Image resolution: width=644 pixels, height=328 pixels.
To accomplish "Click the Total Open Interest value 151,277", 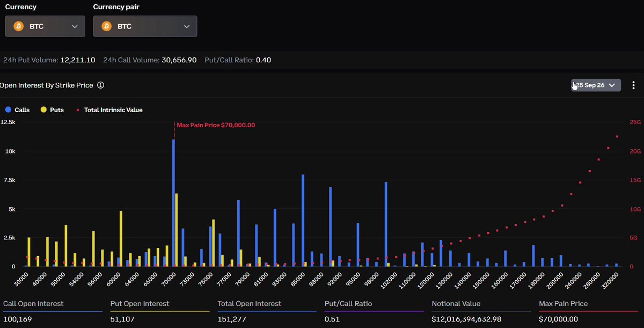I will click(x=231, y=319).
